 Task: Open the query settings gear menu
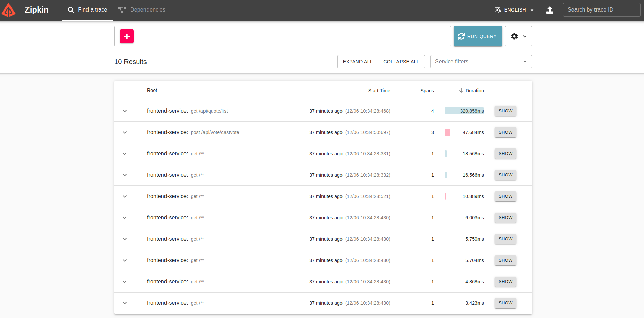(x=518, y=36)
